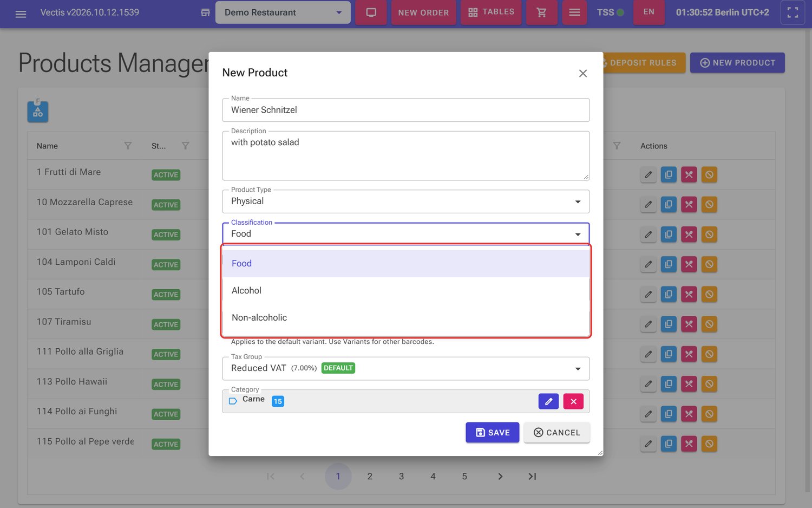This screenshot has width=812, height=508.
Task: Save the new product
Action: (492, 432)
